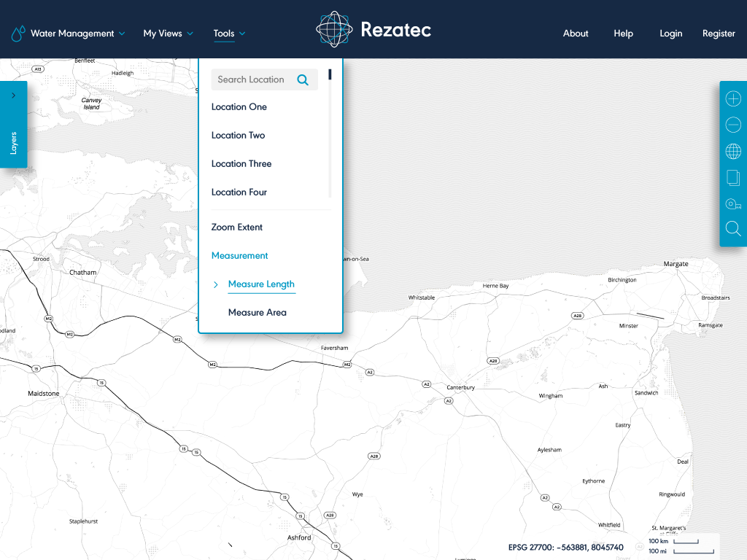Click the Ashford label on map
747x560 pixels.
coord(298,537)
